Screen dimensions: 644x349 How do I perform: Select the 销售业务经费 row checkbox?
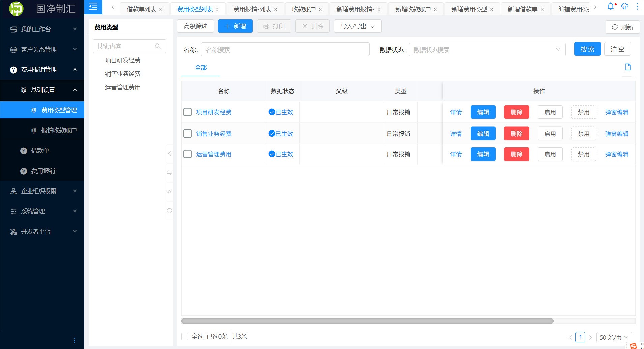tap(187, 134)
